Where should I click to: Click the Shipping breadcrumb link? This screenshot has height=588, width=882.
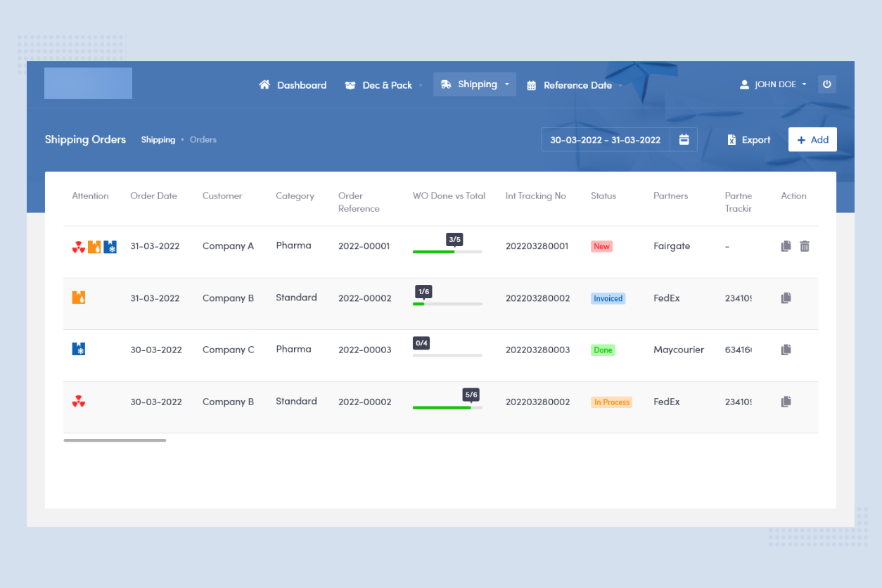pos(158,140)
